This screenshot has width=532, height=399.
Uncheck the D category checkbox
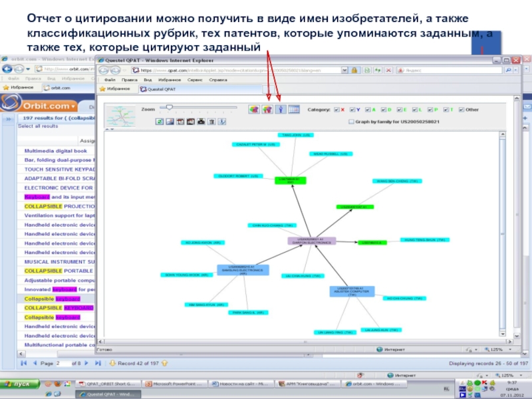coord(384,110)
